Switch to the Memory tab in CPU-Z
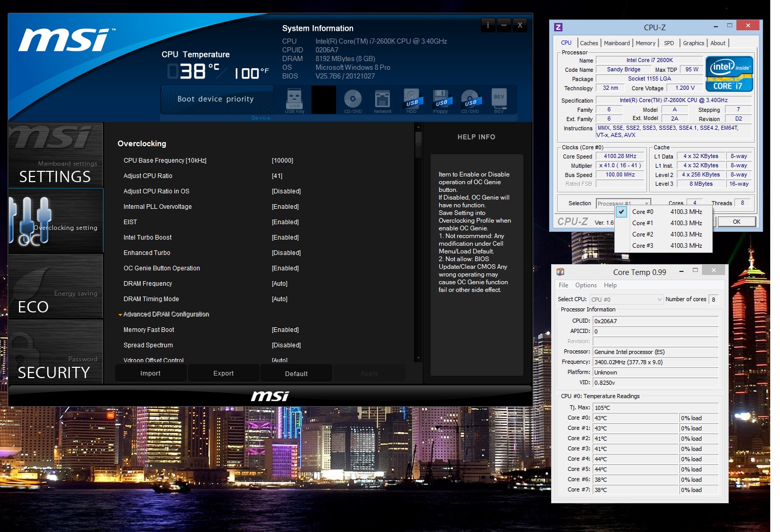780x532 pixels. click(646, 43)
